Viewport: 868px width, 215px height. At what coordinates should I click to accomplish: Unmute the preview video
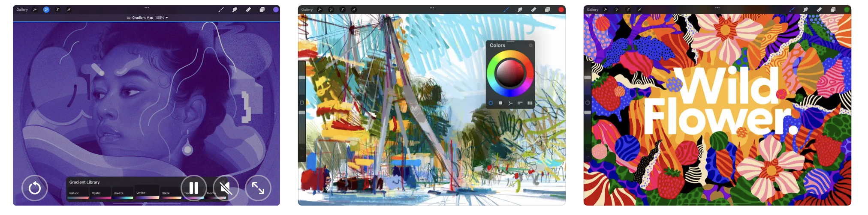[226, 188]
